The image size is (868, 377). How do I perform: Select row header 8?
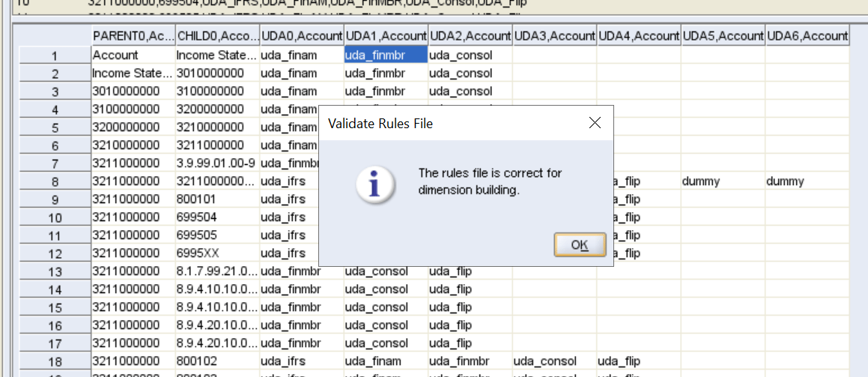(x=55, y=181)
